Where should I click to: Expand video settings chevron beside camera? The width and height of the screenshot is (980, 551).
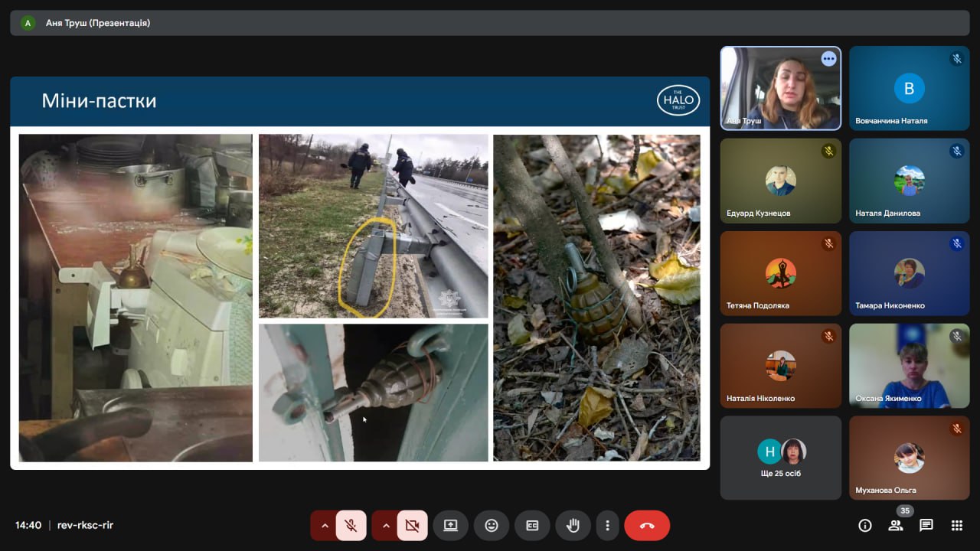(x=386, y=526)
